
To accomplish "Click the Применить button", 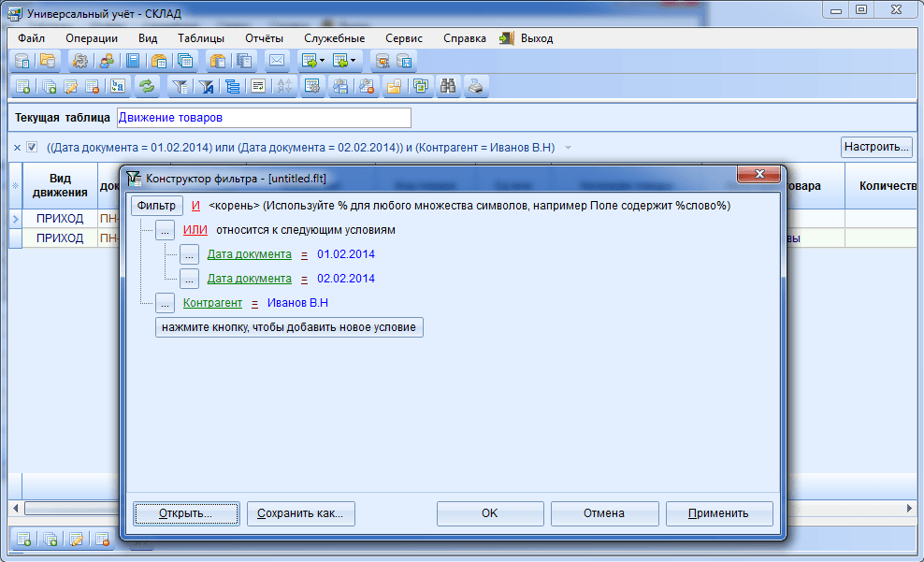I will (x=718, y=513).
